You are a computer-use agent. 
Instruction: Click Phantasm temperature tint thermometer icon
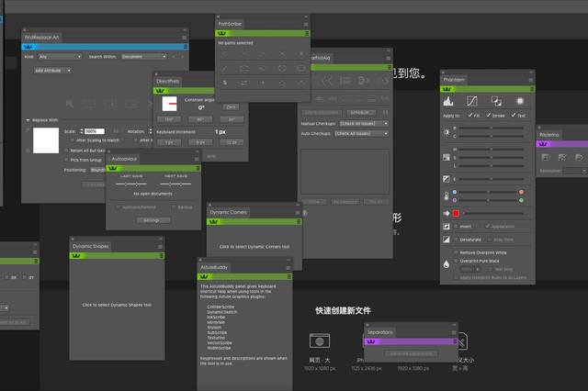(447, 195)
